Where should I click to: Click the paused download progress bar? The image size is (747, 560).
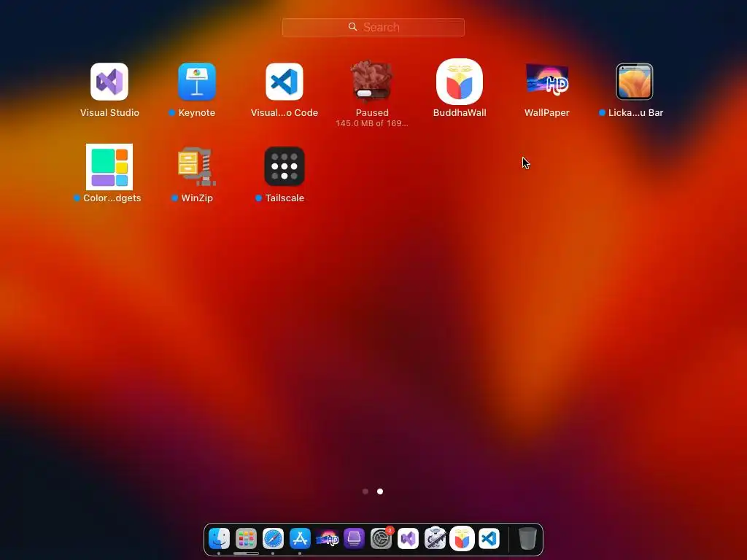(372, 93)
